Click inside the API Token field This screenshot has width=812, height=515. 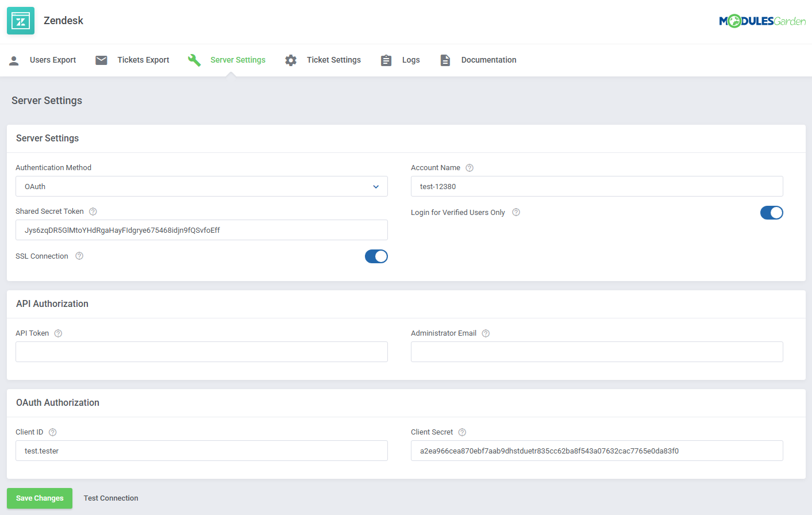[x=201, y=352]
